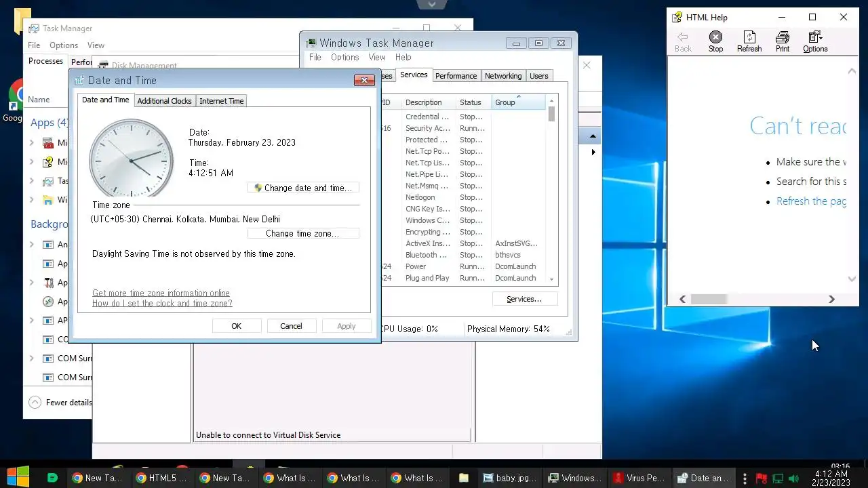Screen dimensions: 868x488
Task: Open the File Explorer folder icon on taskbar
Action: (464, 478)
